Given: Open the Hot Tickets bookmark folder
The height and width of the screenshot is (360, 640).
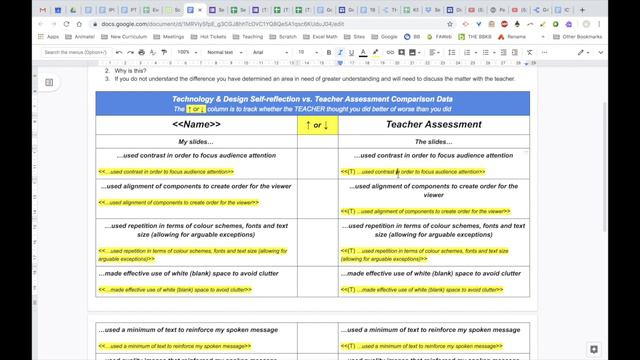Looking at the screenshot, I should click(209, 37).
